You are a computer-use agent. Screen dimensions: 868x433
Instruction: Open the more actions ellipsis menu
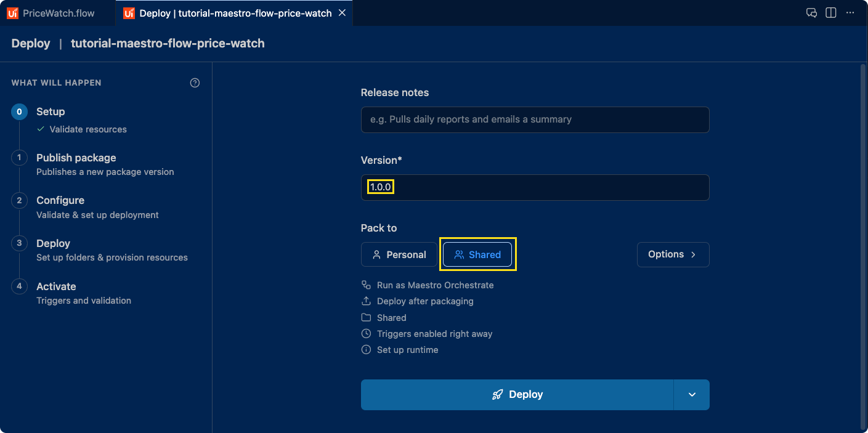pos(850,13)
